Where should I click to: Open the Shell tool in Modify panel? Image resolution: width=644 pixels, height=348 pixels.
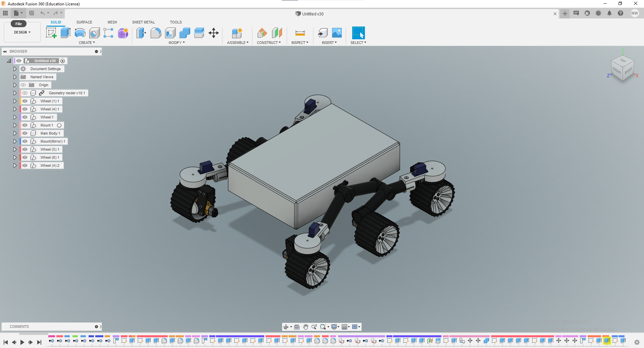click(x=170, y=33)
